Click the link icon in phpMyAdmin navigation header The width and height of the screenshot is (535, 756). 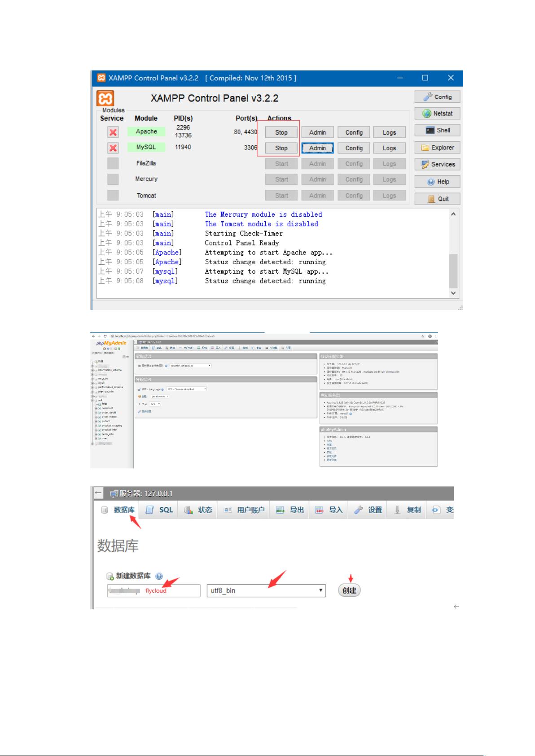click(x=127, y=357)
